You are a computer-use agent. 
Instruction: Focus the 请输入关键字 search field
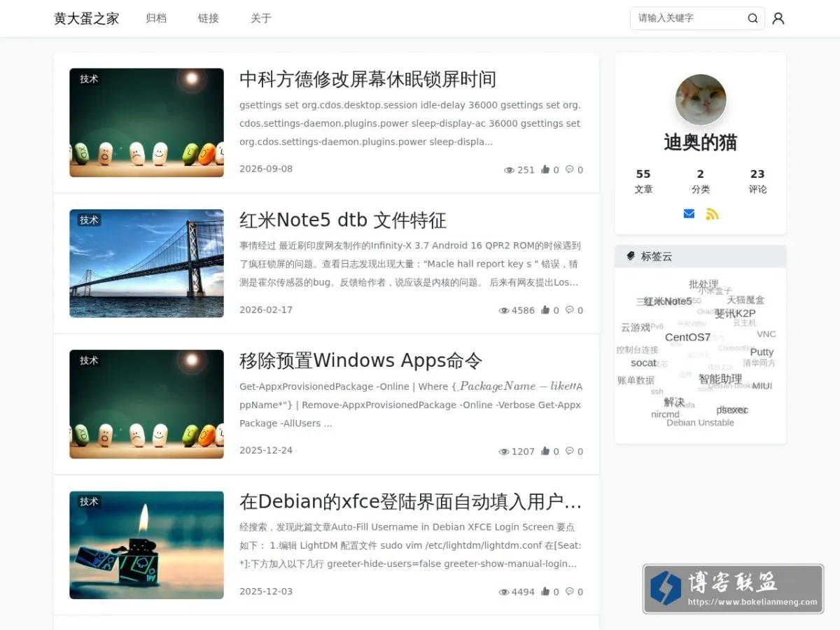coord(688,18)
